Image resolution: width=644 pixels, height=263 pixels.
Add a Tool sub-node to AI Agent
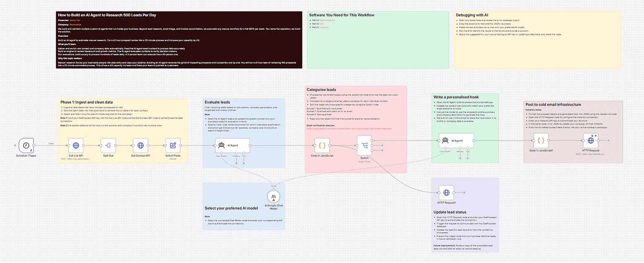point(244,163)
